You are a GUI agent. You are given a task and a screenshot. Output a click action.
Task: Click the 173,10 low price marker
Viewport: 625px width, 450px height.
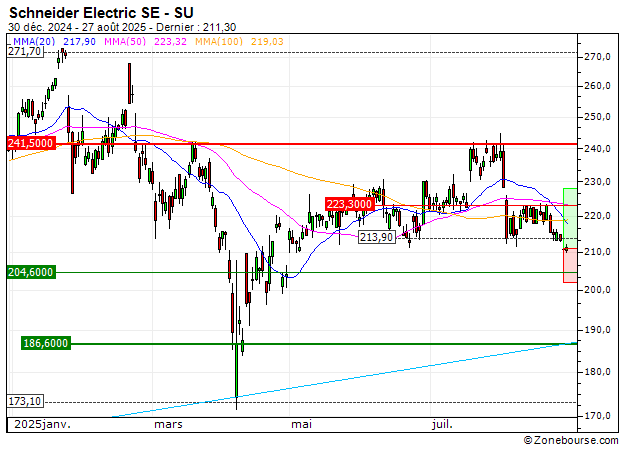[x=24, y=401]
